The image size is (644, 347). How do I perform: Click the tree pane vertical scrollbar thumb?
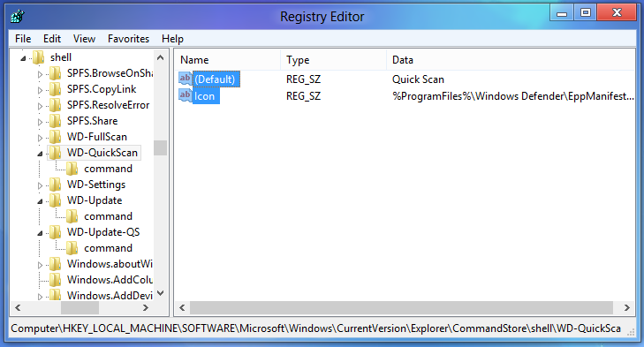(x=161, y=147)
